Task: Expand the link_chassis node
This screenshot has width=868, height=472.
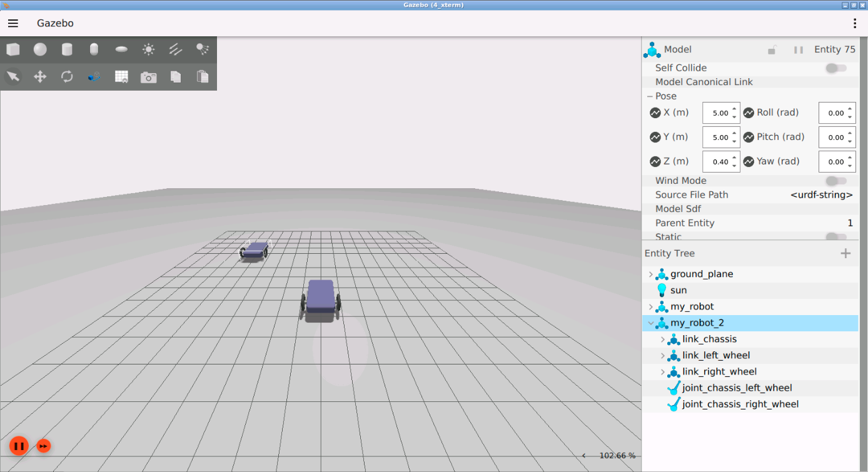Action: (663, 339)
